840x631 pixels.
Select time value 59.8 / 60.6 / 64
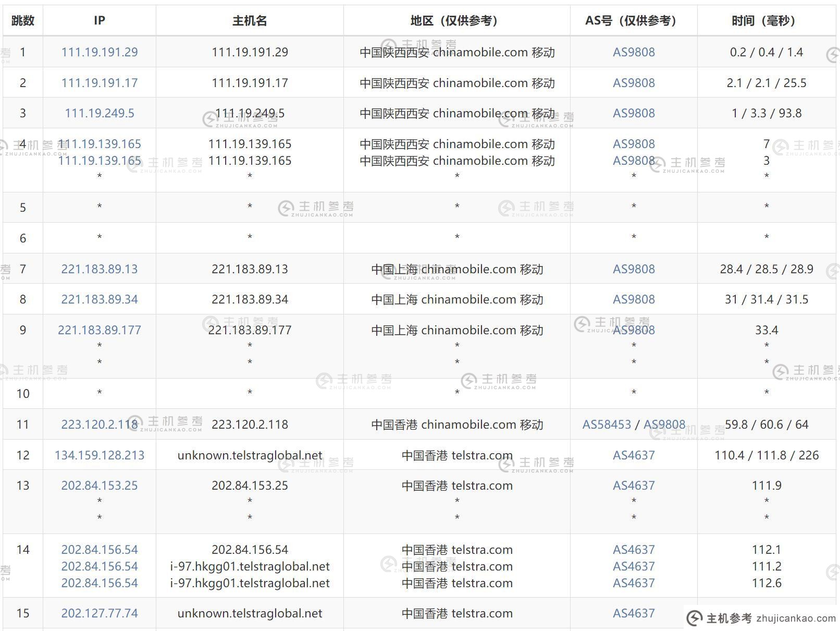[x=767, y=424]
